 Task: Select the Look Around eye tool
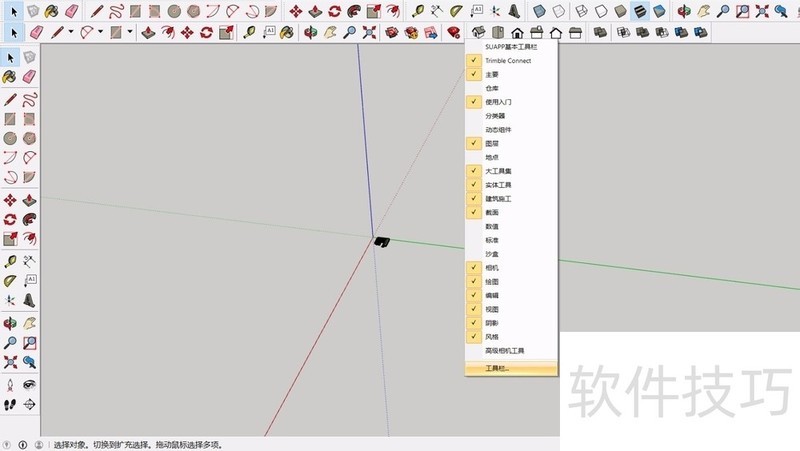pos(30,384)
